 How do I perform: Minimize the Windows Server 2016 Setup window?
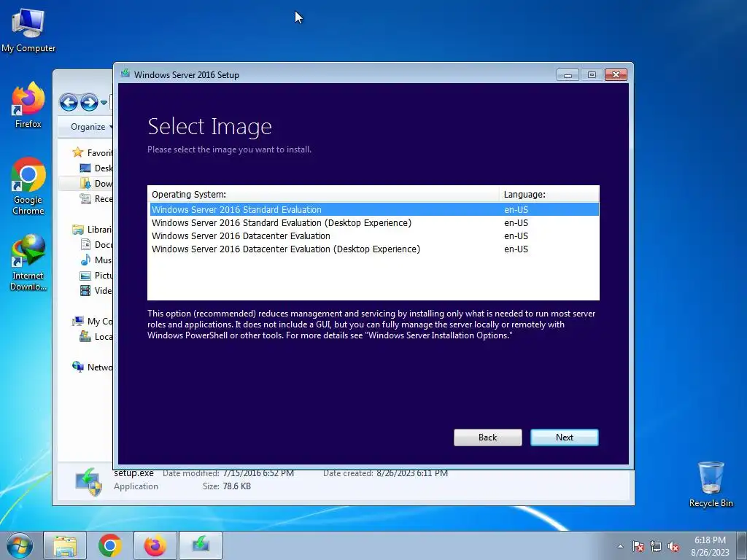click(x=568, y=75)
